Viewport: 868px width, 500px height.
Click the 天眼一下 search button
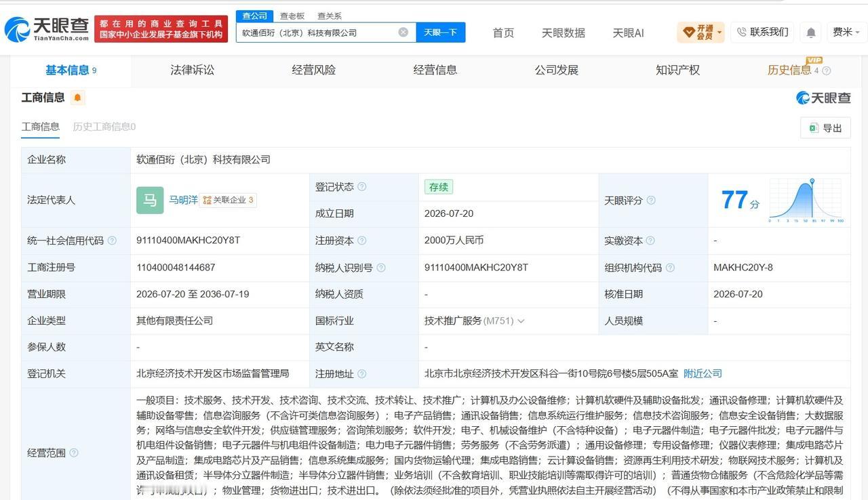point(441,32)
